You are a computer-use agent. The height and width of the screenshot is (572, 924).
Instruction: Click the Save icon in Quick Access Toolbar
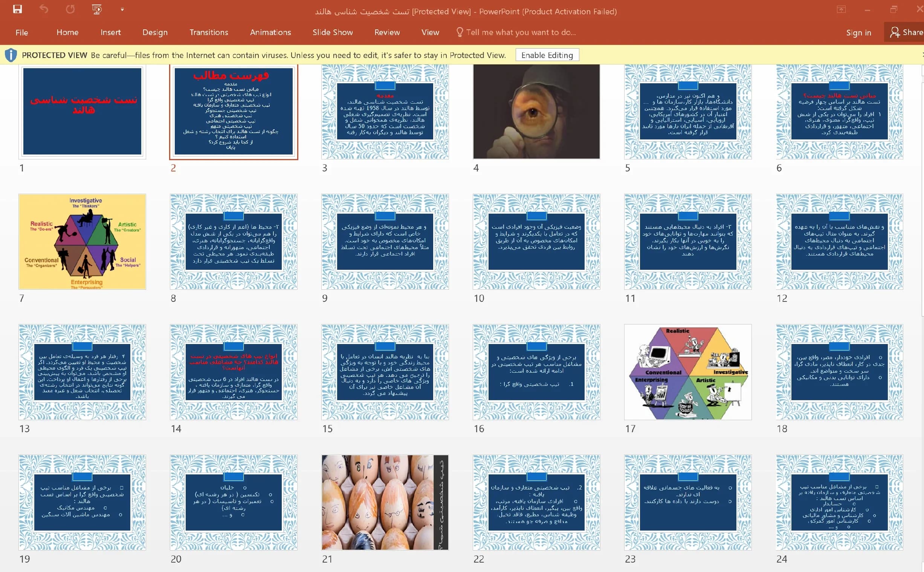17,9
